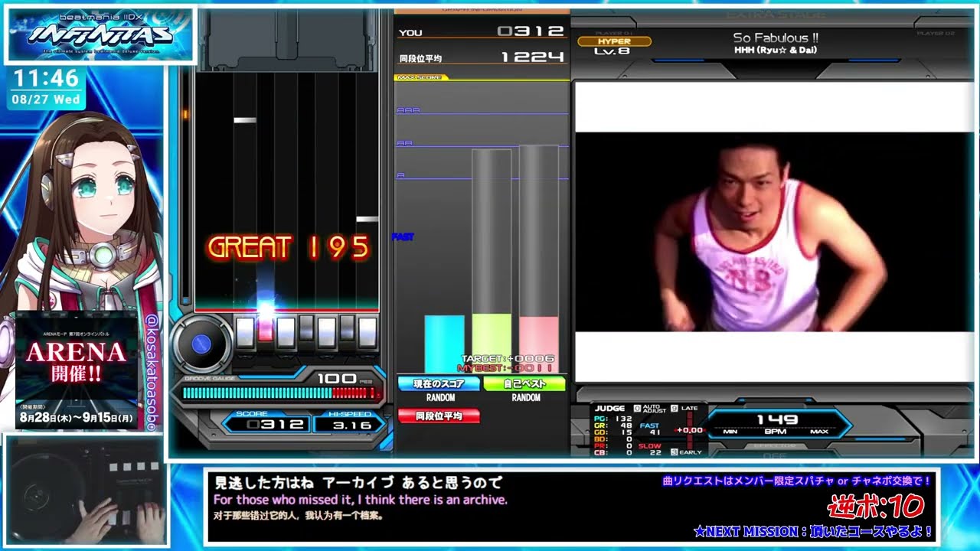Click the green personal best bar
The image size is (980, 551).
point(492,343)
